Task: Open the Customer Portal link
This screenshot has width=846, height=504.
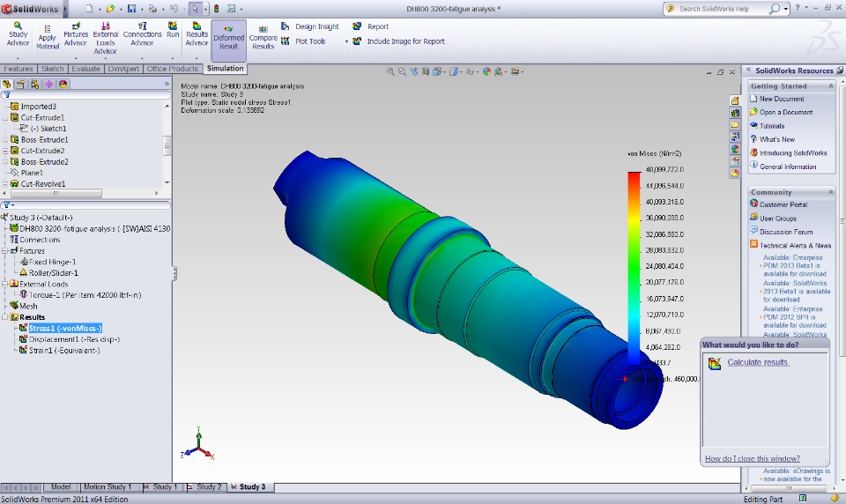Action: click(783, 204)
